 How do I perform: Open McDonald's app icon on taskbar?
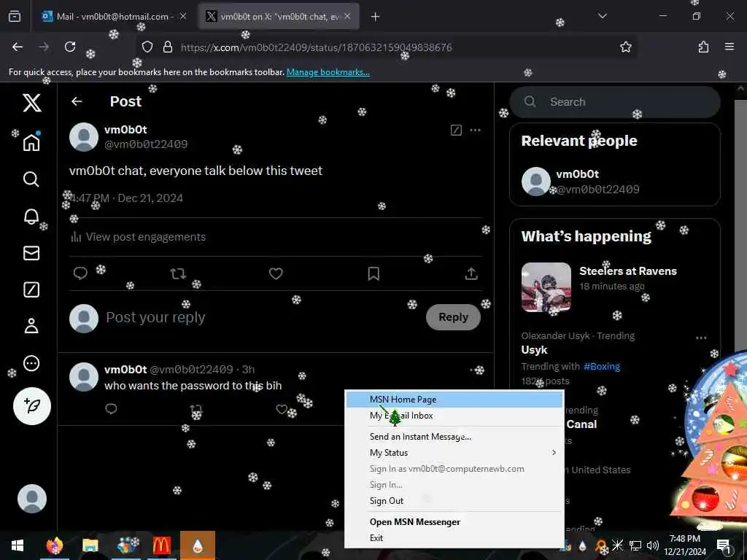point(161,545)
